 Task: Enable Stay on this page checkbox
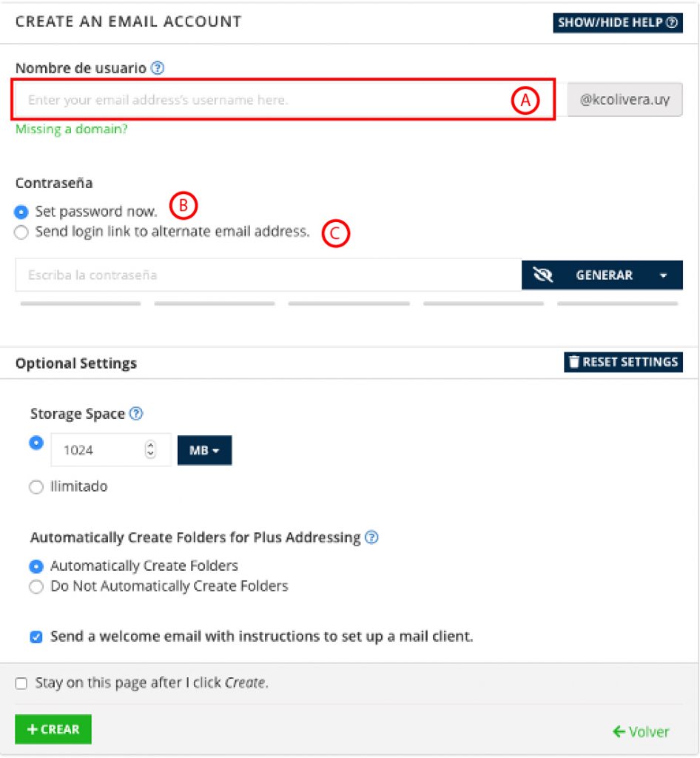pyautogui.click(x=21, y=683)
